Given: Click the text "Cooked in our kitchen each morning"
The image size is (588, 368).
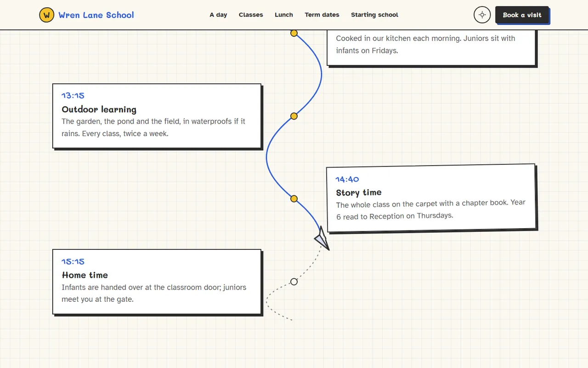Looking at the screenshot, I should tap(398, 38).
